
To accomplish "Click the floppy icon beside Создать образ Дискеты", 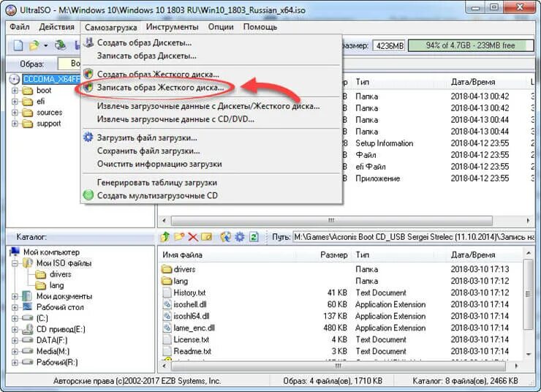I will click(x=88, y=42).
